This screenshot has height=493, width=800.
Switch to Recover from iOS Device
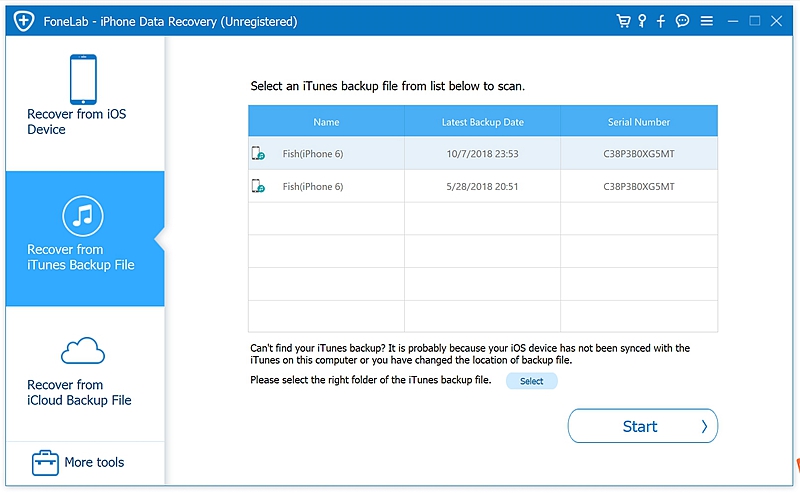tap(85, 104)
